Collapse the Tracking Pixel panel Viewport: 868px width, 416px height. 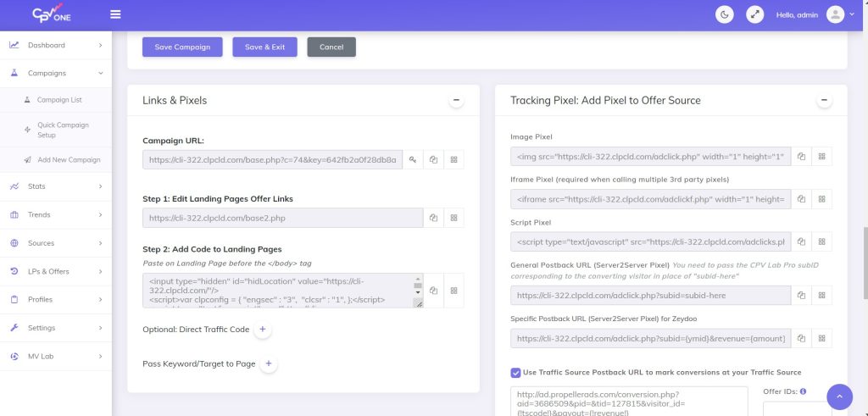point(824,100)
